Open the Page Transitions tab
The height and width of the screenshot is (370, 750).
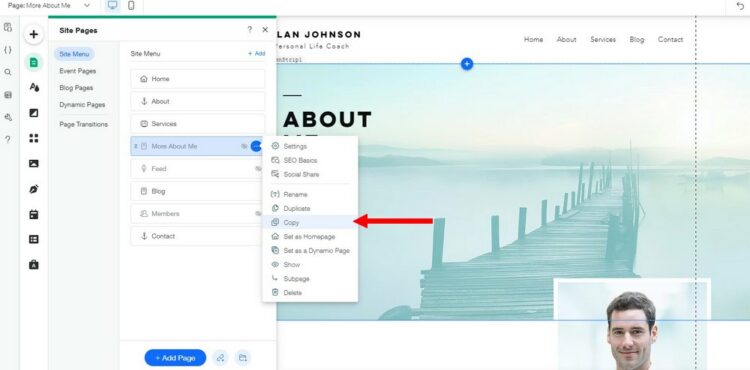83,124
